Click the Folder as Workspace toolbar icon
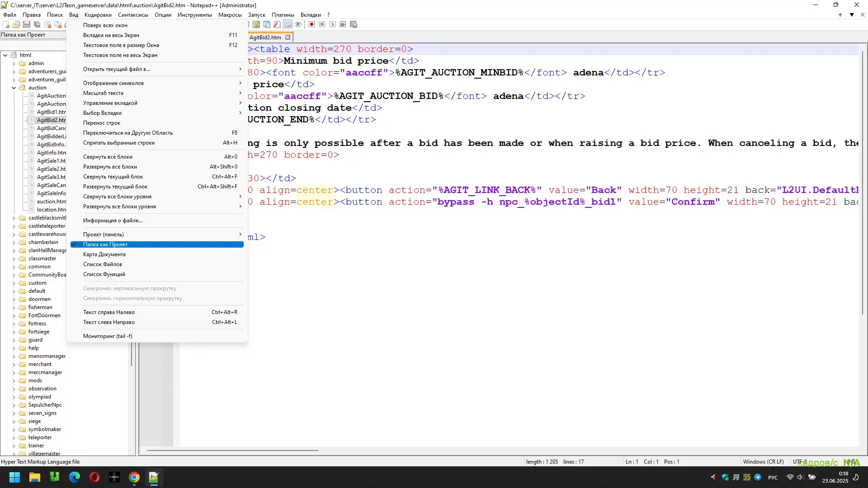The width and height of the screenshot is (868, 488). (x=288, y=24)
